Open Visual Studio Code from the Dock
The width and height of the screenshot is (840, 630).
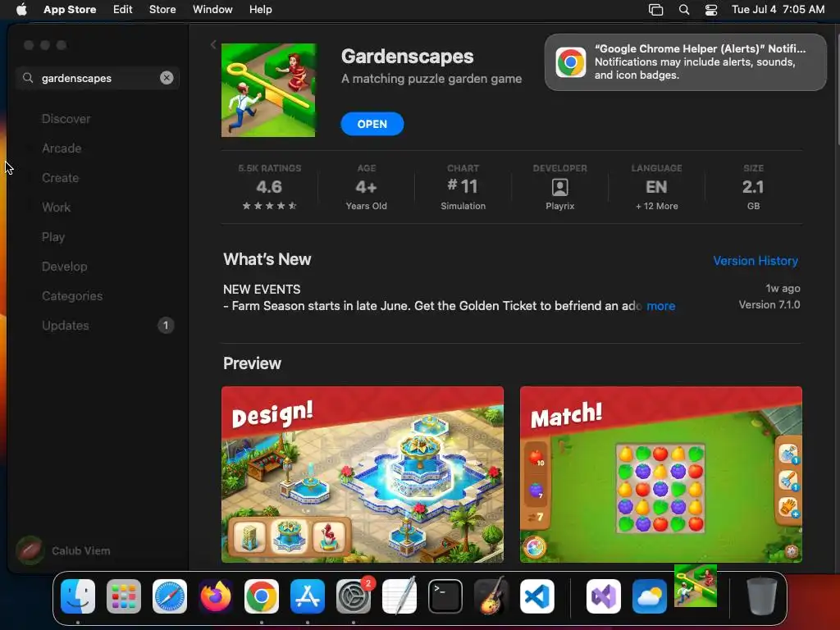click(x=537, y=596)
